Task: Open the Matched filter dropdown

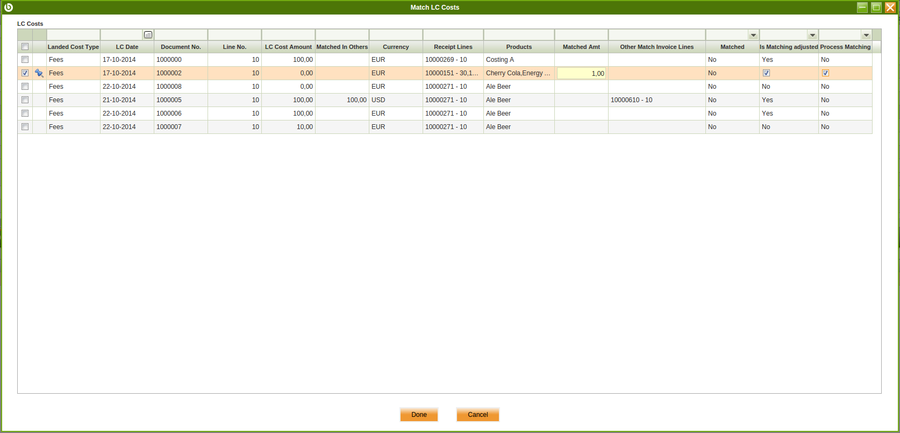Action: [x=753, y=35]
